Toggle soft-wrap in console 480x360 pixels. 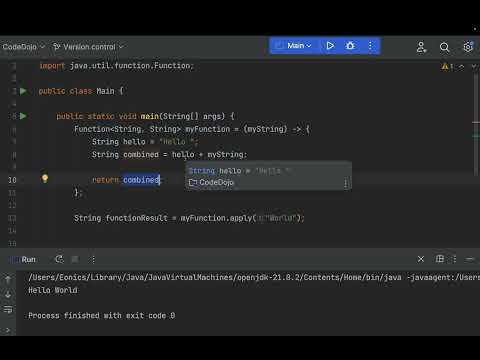[8, 310]
